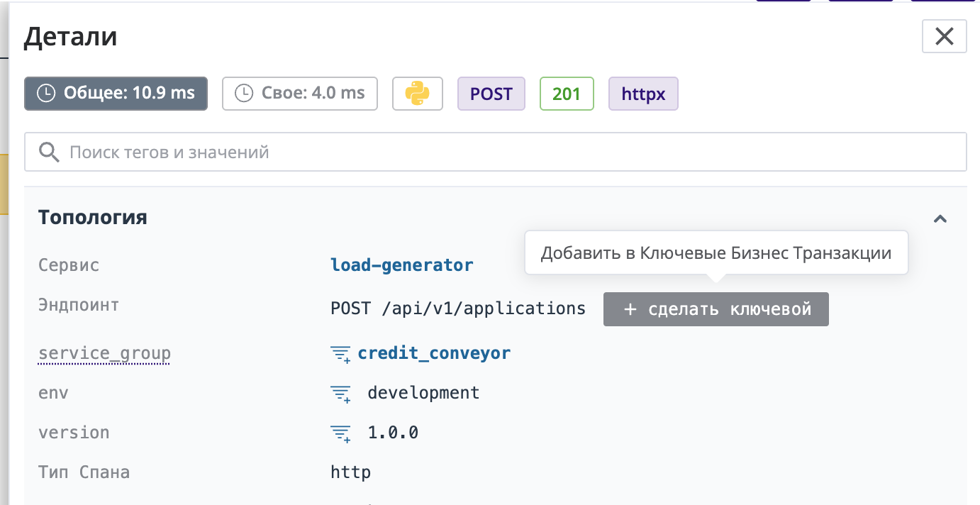Click filter icon beside development env

click(x=341, y=394)
